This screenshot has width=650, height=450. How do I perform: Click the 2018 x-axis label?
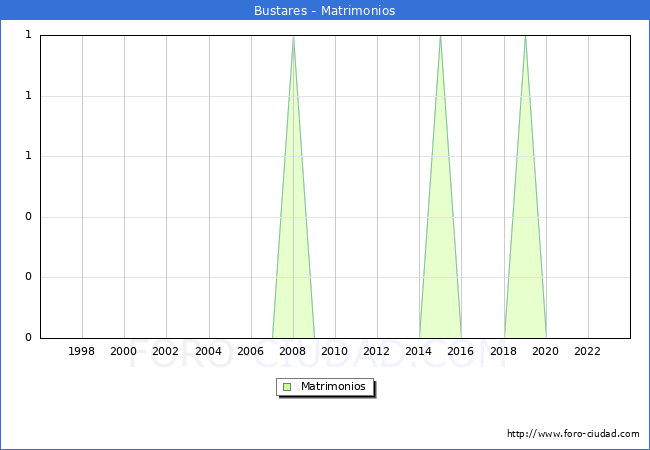tap(503, 351)
